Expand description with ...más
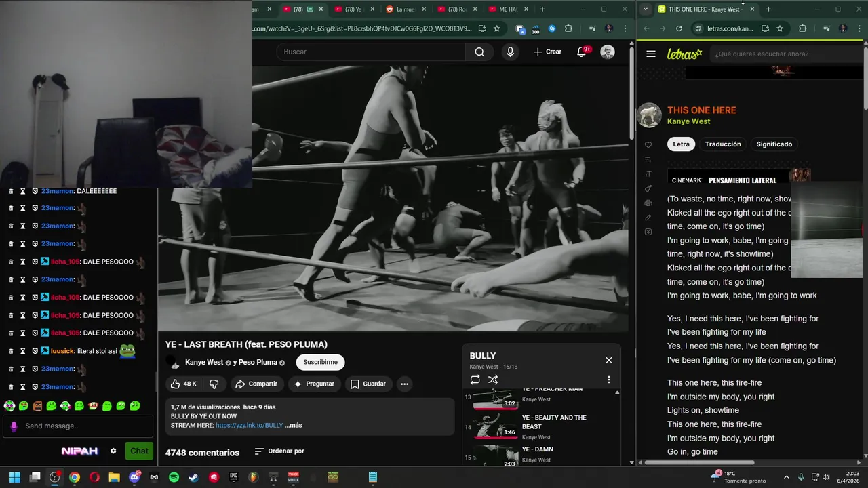The height and width of the screenshot is (488, 868). [294, 425]
